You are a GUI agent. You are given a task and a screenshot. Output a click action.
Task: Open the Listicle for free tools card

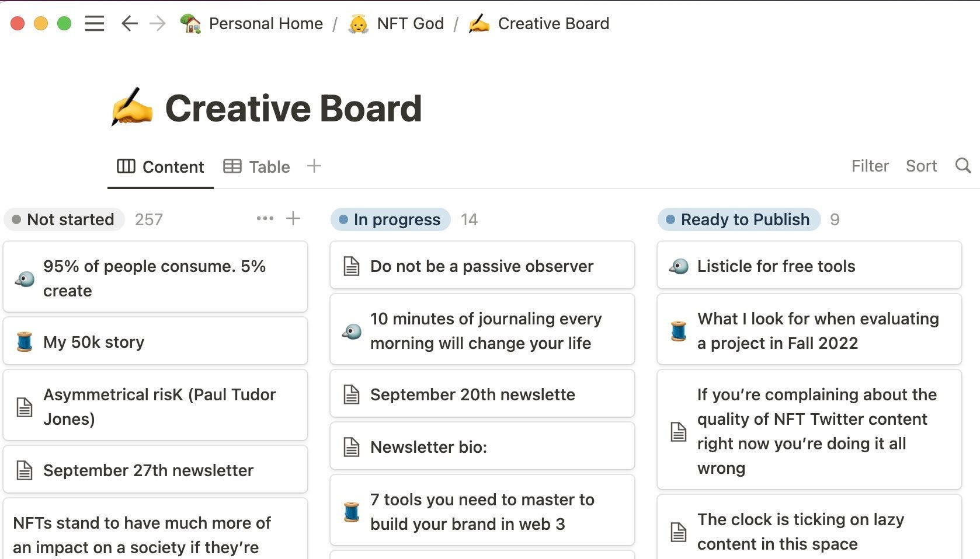pos(809,266)
